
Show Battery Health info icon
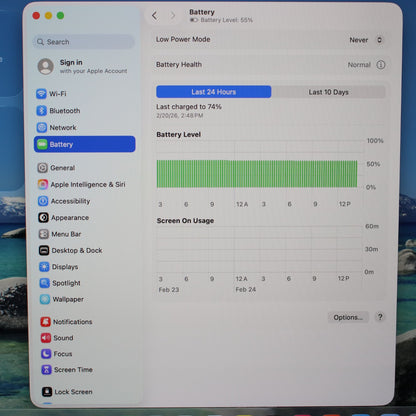point(381,65)
